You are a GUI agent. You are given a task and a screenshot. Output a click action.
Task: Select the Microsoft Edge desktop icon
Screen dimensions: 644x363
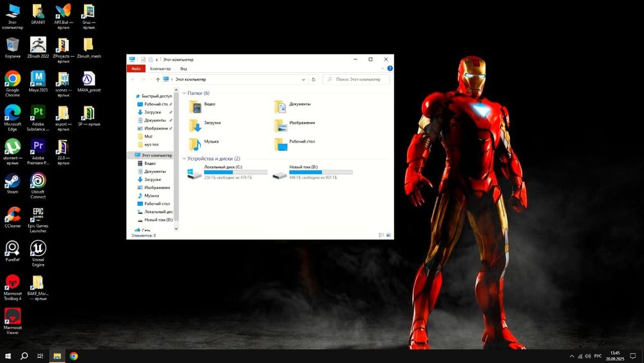[12, 117]
